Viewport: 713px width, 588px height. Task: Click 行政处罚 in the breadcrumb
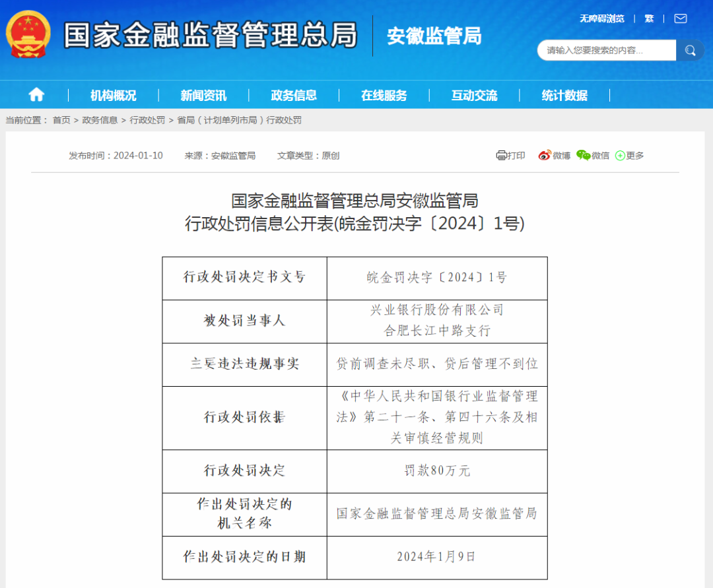coord(147,120)
